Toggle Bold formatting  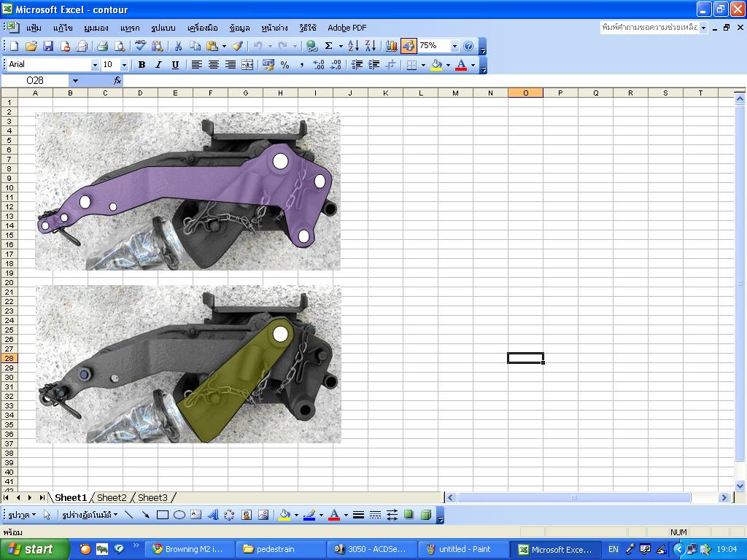tap(142, 65)
